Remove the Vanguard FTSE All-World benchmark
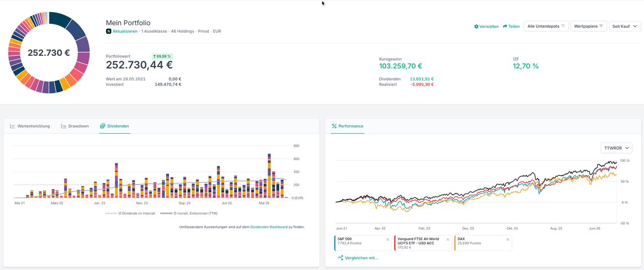644x270 pixels. [448, 239]
